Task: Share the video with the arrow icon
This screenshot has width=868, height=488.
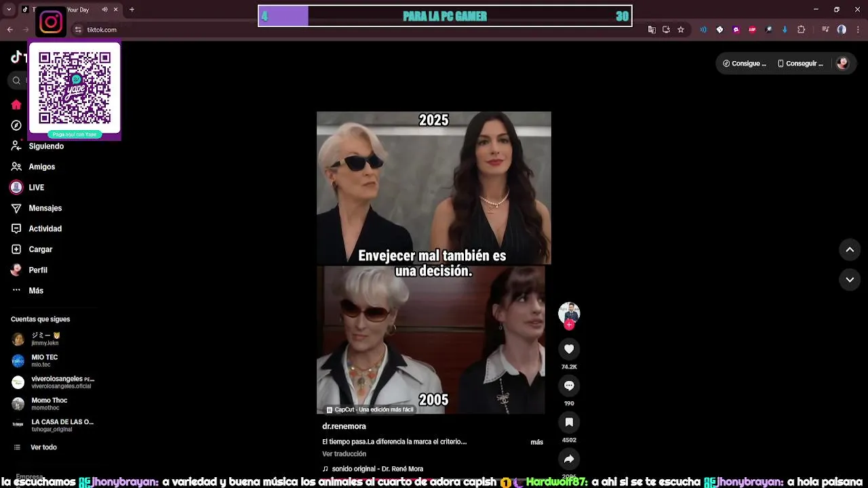Action: (569, 459)
